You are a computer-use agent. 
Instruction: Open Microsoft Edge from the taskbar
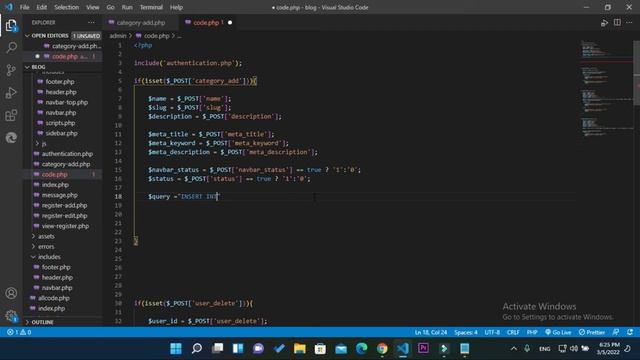coord(361,349)
